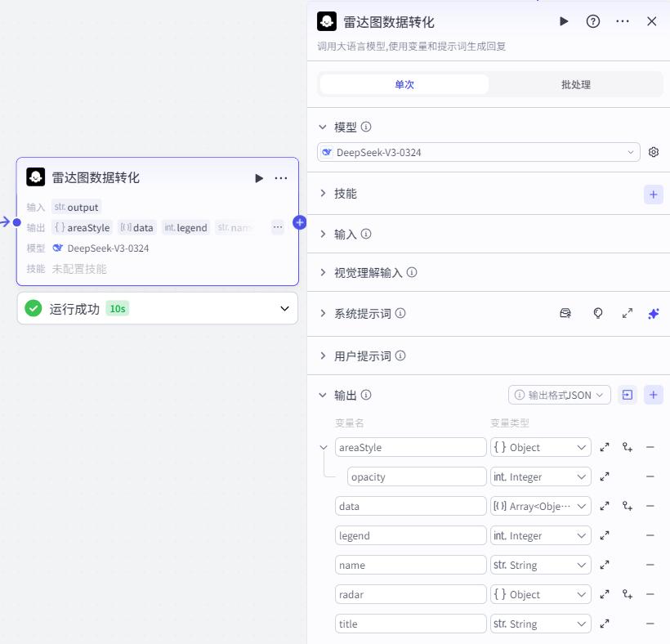Open the AI generate prompt sparkle icon
This screenshot has width=670, height=644.
pos(653,313)
